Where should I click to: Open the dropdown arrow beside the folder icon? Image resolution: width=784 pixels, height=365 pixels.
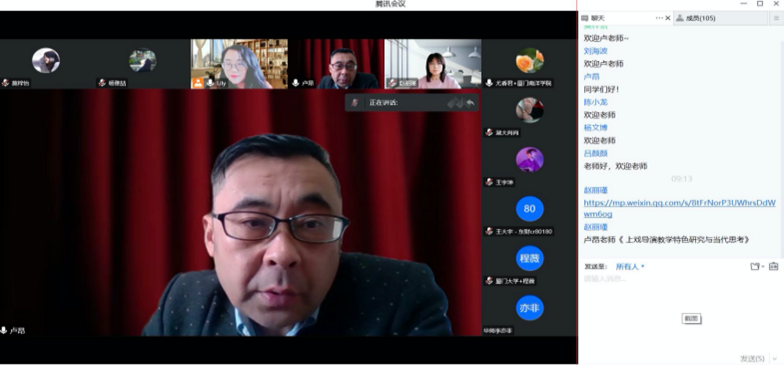[763, 267]
